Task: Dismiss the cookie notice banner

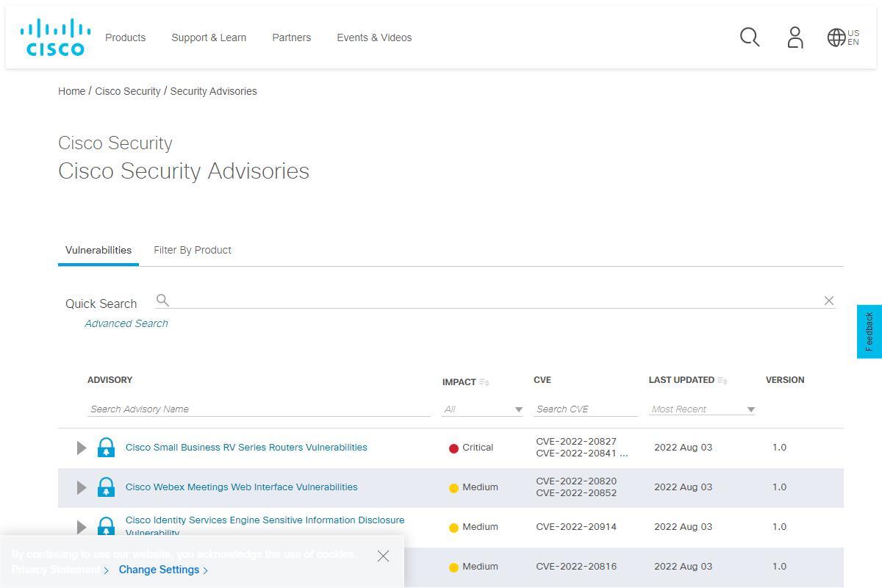Action: click(x=383, y=556)
